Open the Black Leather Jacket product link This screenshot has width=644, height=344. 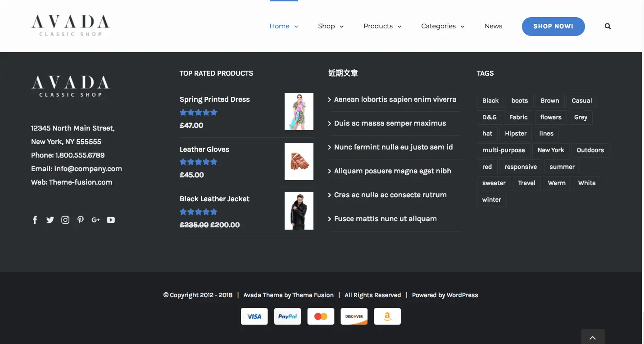pyautogui.click(x=214, y=199)
